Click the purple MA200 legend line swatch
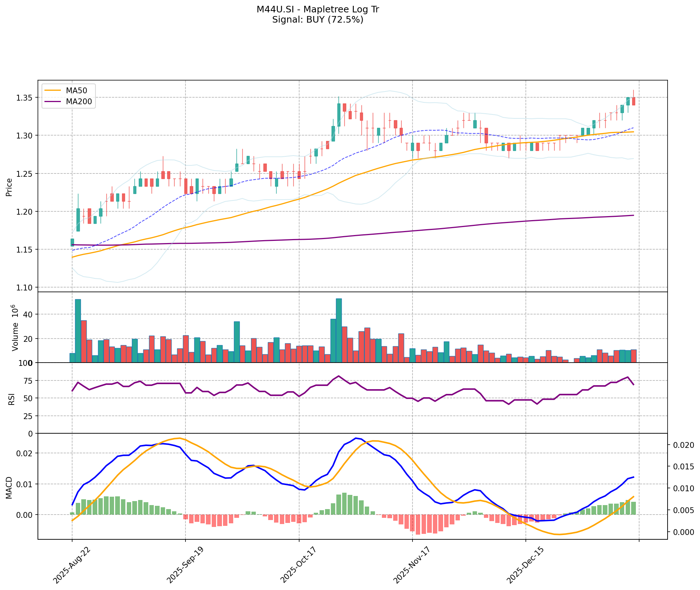Image resolution: width=700 pixels, height=590 pixels. [x=53, y=102]
